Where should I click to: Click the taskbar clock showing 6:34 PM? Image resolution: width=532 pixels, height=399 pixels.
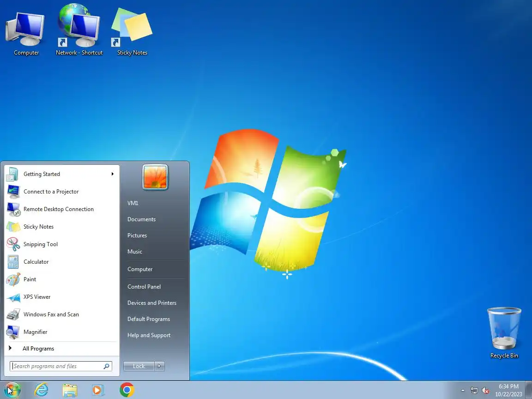[508, 390]
